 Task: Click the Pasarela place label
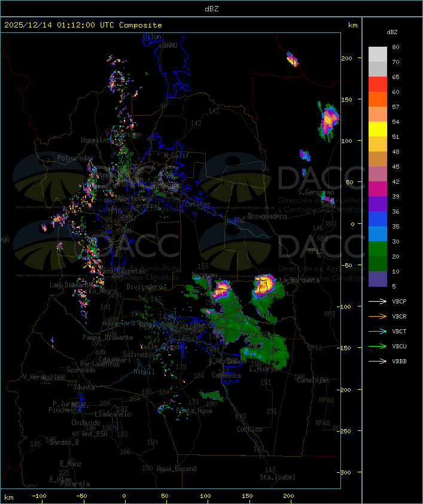coord(75,484)
